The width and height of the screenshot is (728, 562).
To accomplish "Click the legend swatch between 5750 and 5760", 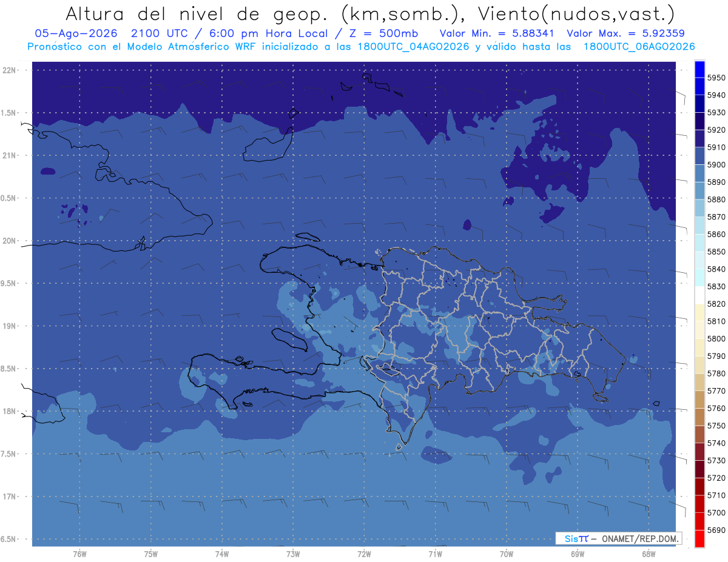I will point(699,417).
